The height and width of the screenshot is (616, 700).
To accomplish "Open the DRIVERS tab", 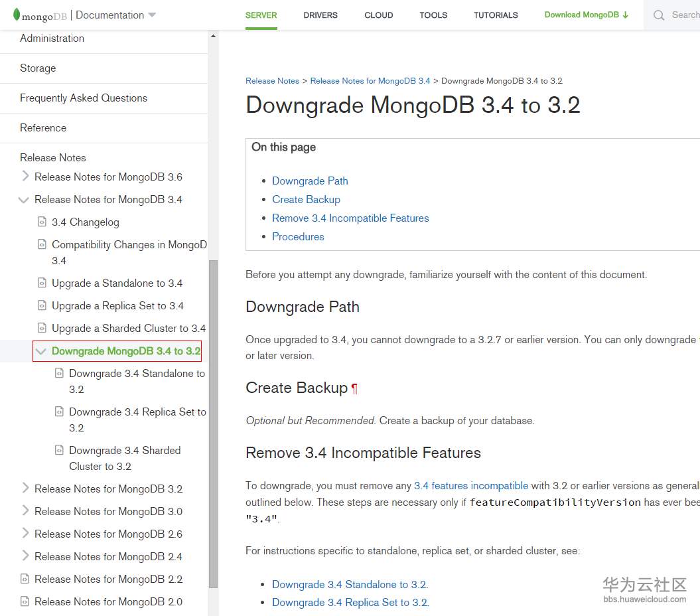I will pos(320,15).
